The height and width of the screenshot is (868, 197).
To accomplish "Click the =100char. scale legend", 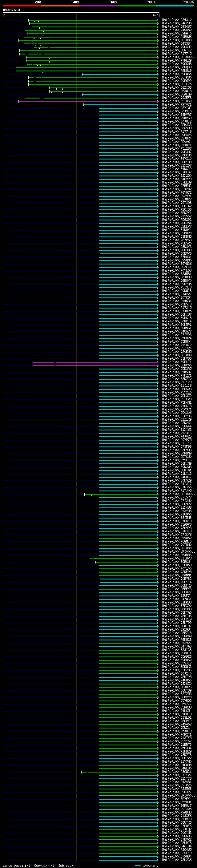I will pos(147,866).
